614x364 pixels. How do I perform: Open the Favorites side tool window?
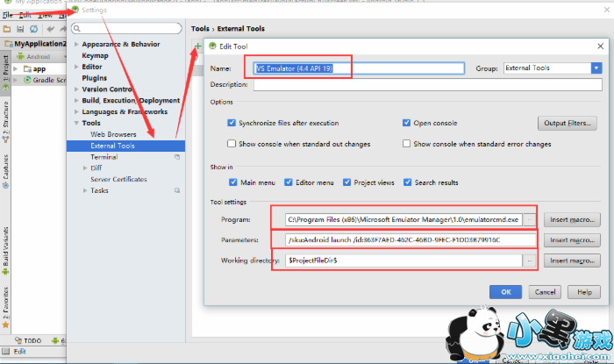pos(5,307)
